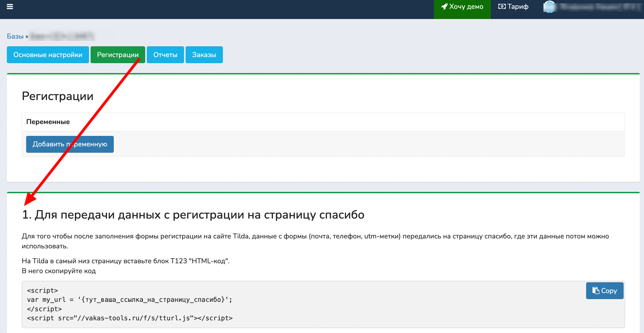Open the hamburger sidebar menu
Screen dimensions: 644x333
(x=10, y=7)
